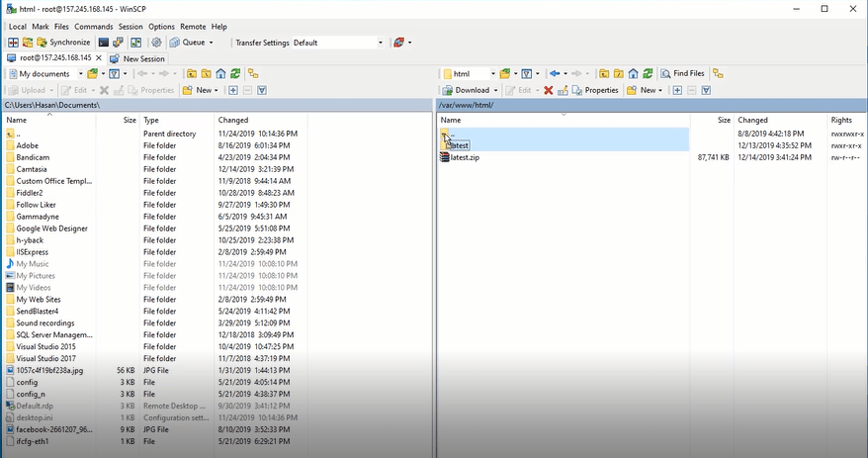Sort remote panel by Rights column

[x=846, y=120]
